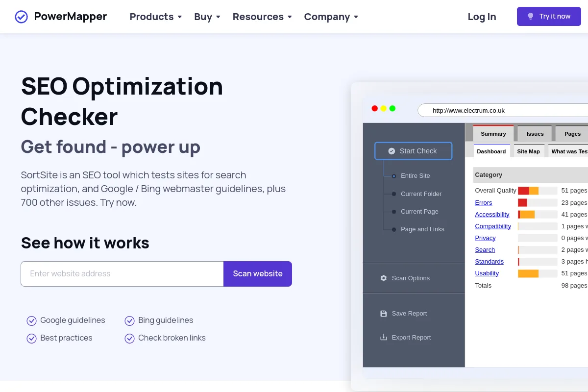Screen dimensions: 588x392
Task: Click the Errors red progress bar
Action: tap(522, 202)
